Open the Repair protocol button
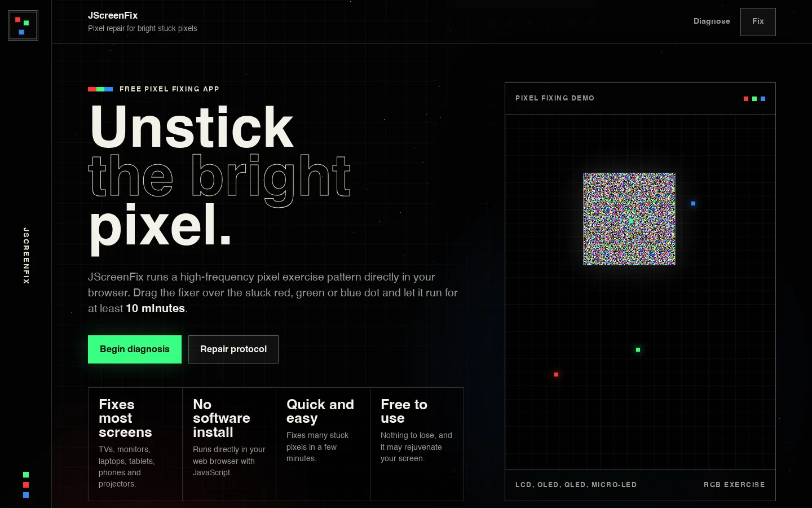 tap(233, 349)
